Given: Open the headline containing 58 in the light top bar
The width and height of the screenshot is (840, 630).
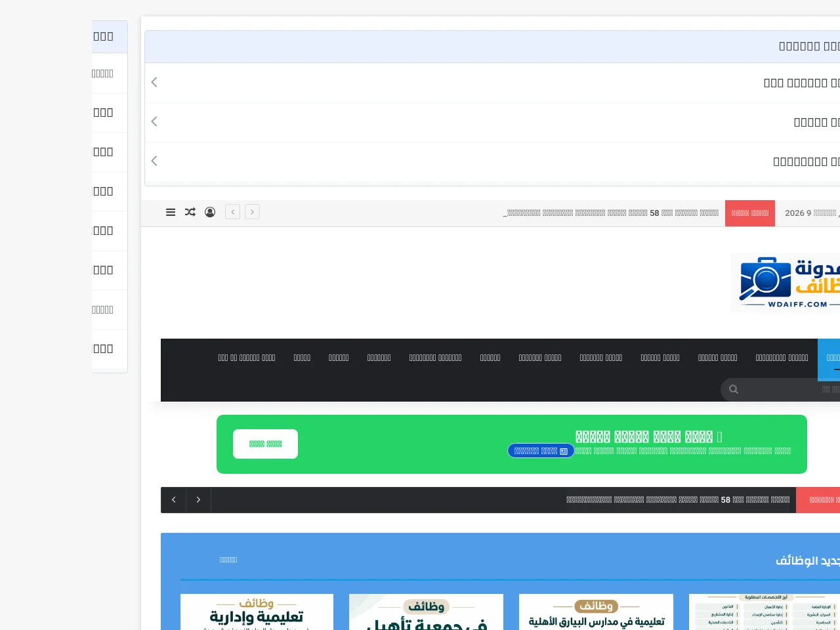Looking at the screenshot, I should (611, 213).
